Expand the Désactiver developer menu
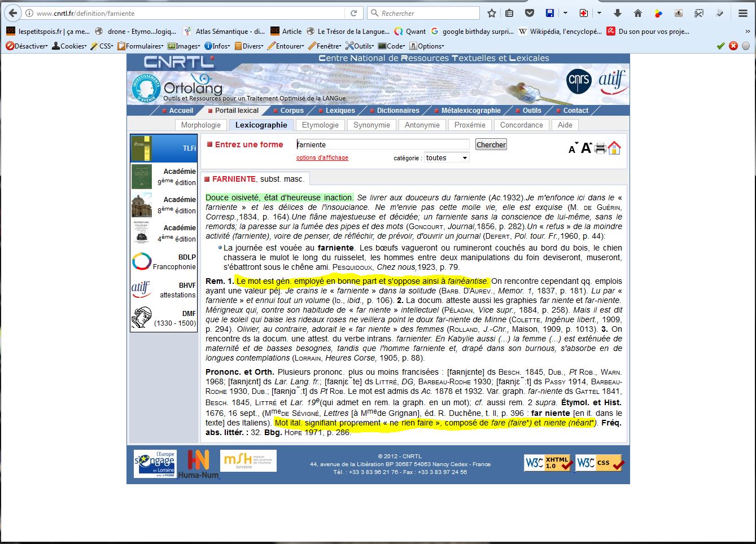 pyautogui.click(x=27, y=46)
